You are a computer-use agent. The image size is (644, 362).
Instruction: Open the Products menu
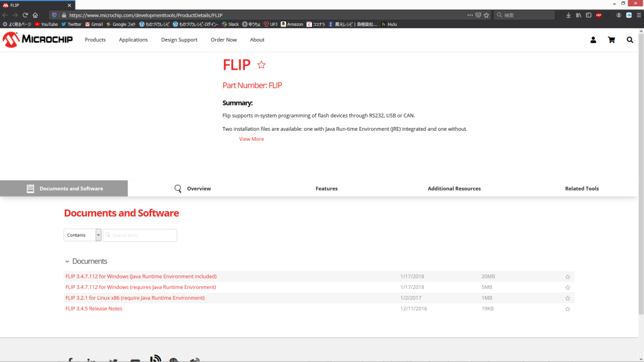95,40
